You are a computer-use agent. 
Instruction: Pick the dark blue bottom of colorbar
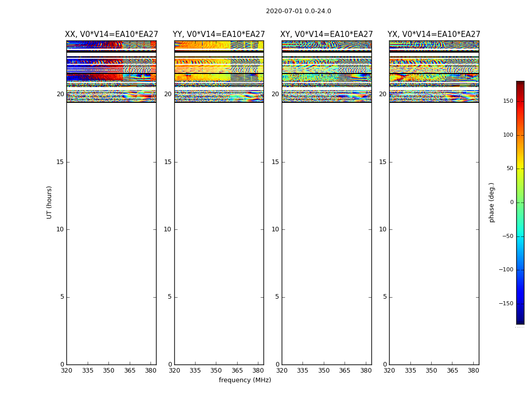[x=520, y=321]
